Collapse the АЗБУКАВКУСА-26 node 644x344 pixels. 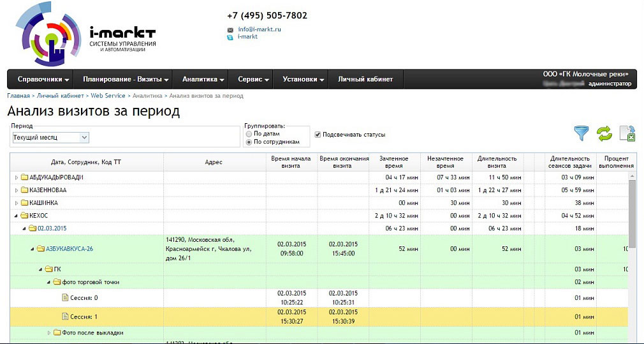point(33,249)
